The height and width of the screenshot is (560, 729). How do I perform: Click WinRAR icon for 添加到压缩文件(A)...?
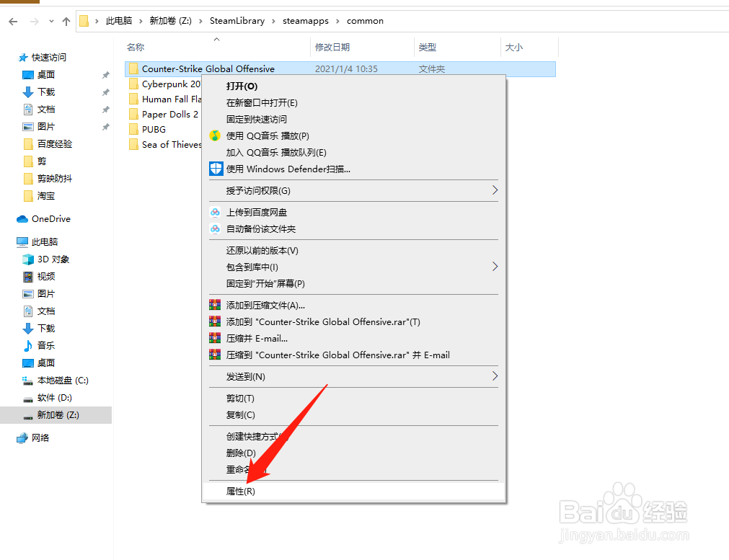(x=215, y=305)
